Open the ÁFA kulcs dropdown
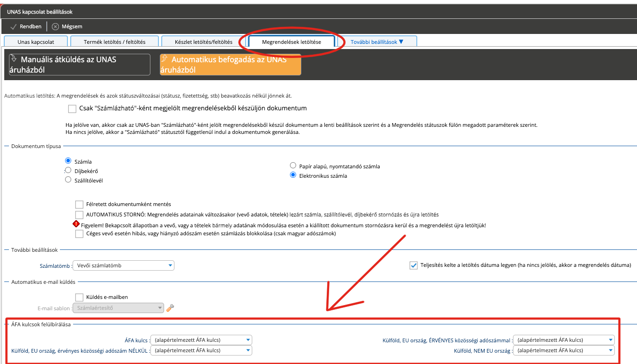Image resolution: width=637 pixels, height=364 pixels. [202, 340]
